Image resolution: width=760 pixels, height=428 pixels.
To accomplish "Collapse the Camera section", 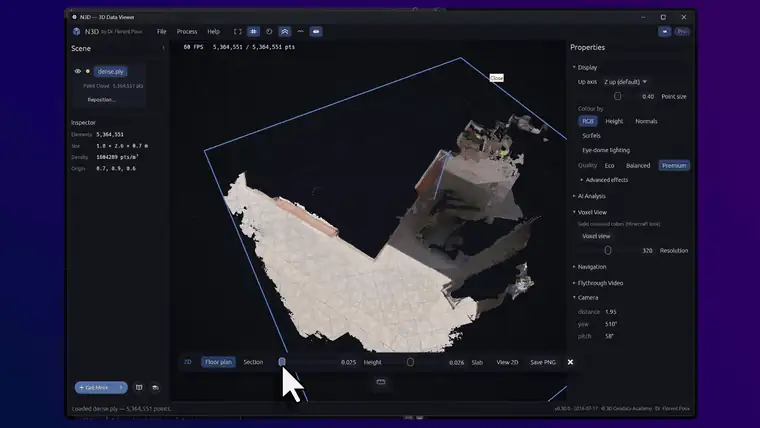I will [586, 298].
